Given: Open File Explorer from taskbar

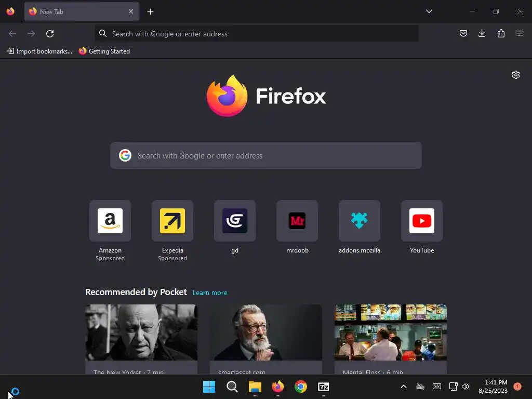Looking at the screenshot, I should point(255,387).
